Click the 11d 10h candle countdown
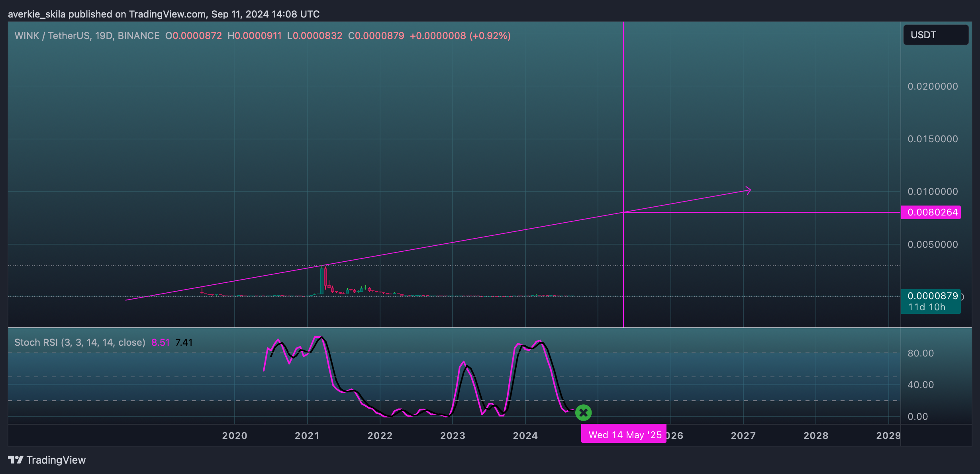This screenshot has height=474, width=980. pos(927,307)
